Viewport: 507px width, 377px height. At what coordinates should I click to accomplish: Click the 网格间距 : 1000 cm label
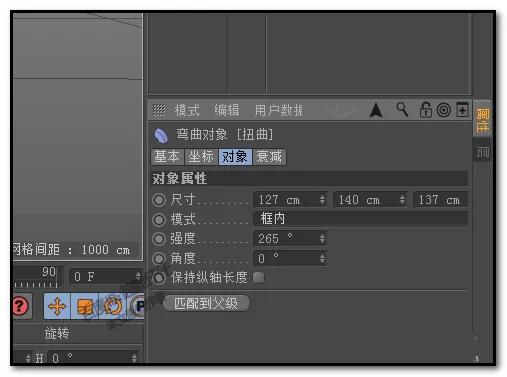72,250
